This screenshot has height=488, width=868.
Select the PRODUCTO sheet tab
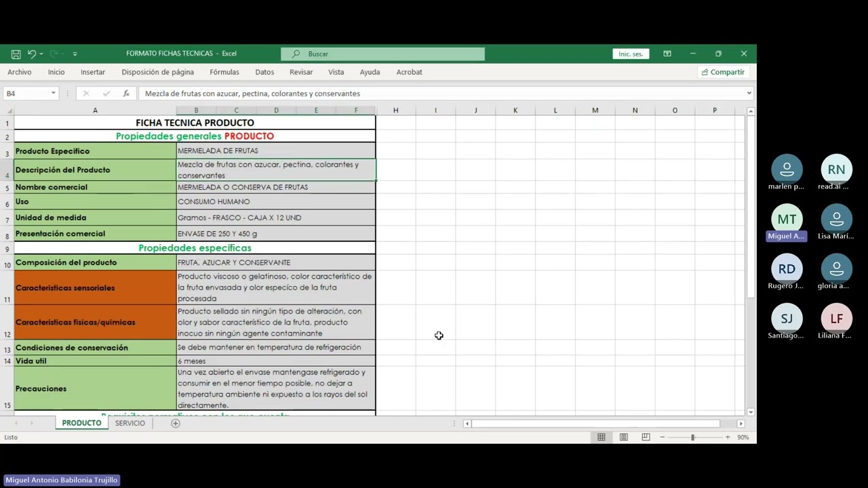click(81, 423)
